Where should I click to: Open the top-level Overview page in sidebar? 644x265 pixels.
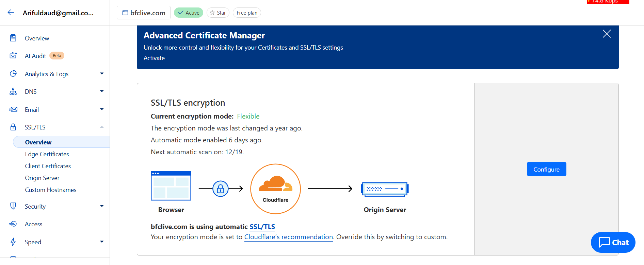[37, 38]
